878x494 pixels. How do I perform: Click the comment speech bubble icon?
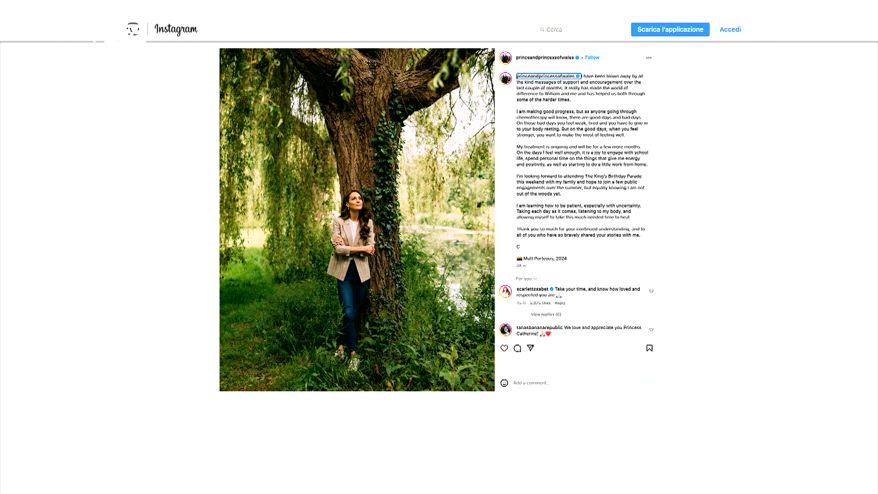(x=517, y=348)
